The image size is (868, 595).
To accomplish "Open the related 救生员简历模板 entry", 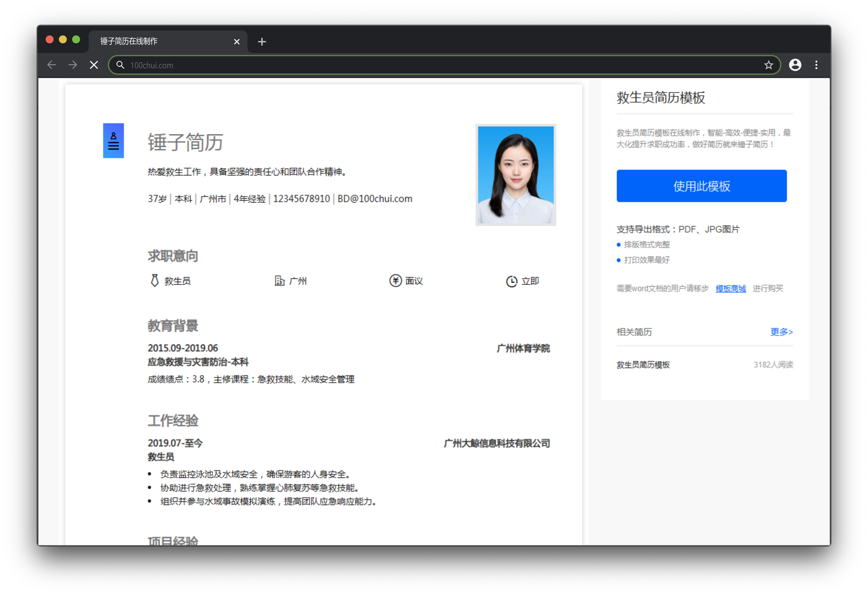I will [643, 364].
